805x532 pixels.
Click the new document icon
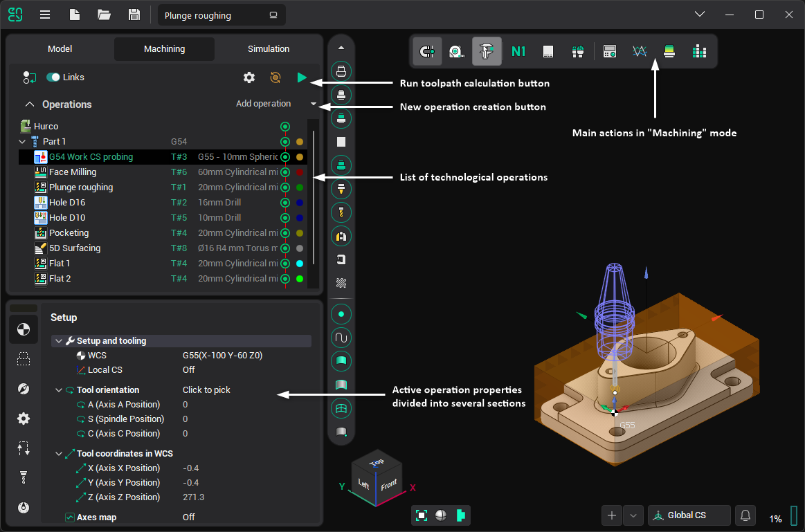click(x=75, y=15)
